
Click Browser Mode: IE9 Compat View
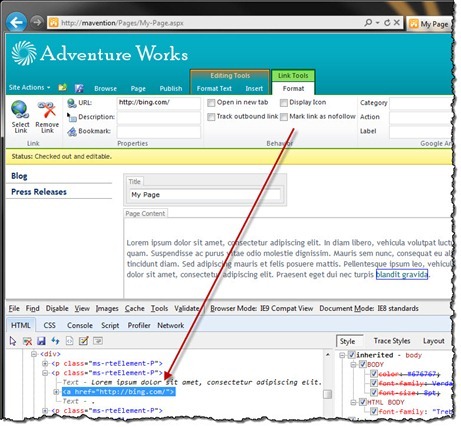tap(262, 308)
